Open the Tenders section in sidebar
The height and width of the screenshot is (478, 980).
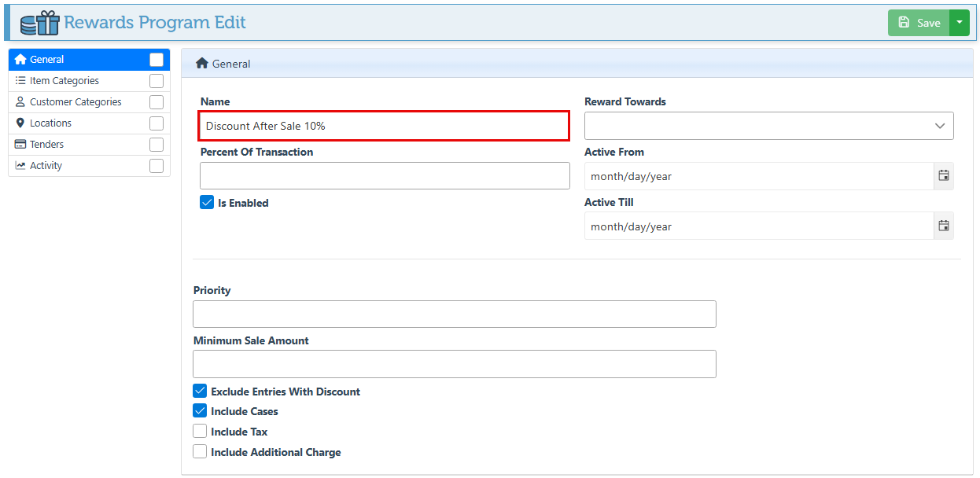[47, 145]
